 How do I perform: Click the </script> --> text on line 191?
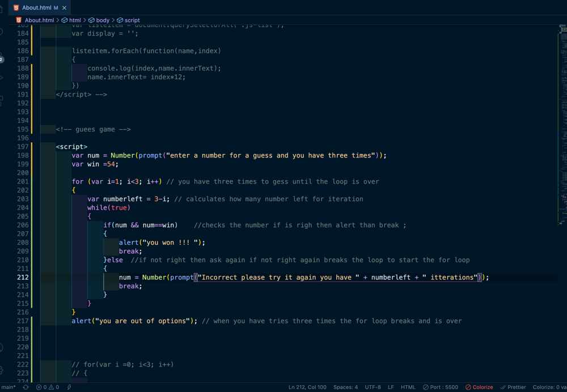point(81,94)
